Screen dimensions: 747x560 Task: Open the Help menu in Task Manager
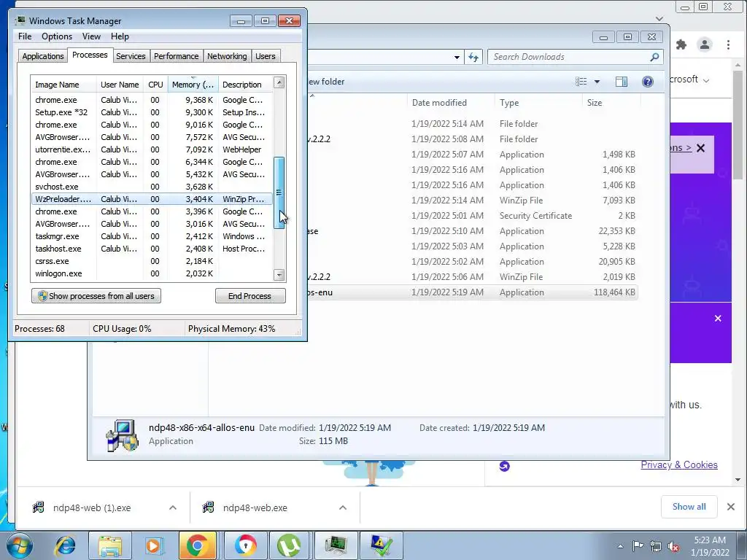click(x=120, y=36)
